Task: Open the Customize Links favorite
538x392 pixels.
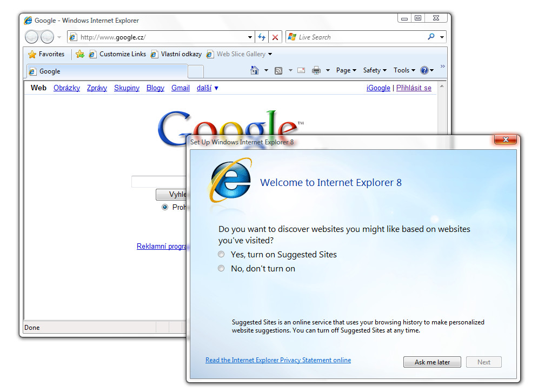Action: click(118, 54)
